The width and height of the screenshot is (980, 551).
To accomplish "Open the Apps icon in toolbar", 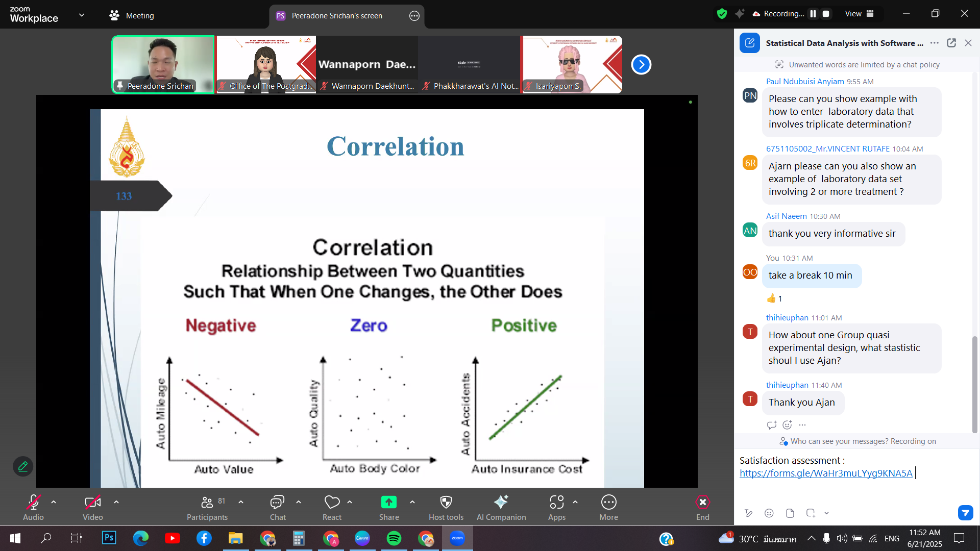I will pos(556,503).
